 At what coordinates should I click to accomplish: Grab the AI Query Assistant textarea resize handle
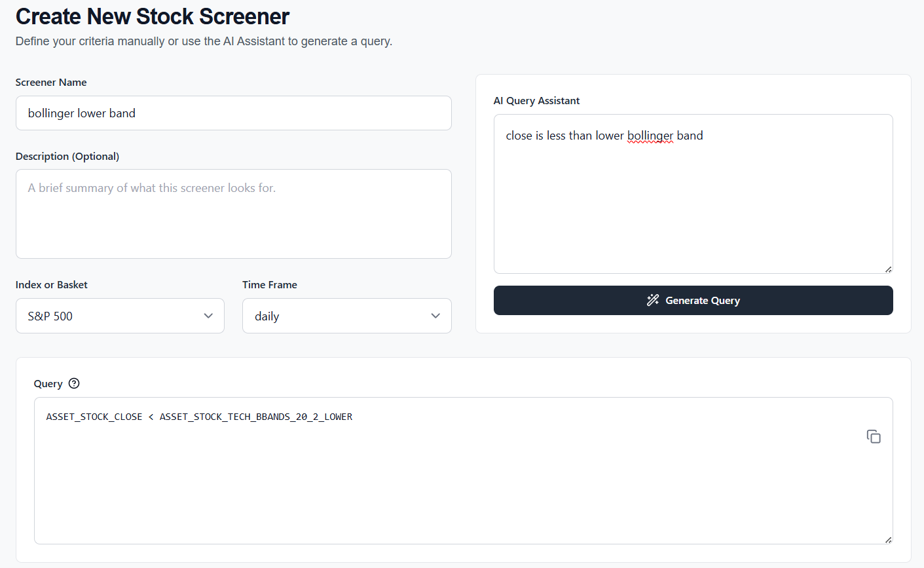pyautogui.click(x=888, y=269)
